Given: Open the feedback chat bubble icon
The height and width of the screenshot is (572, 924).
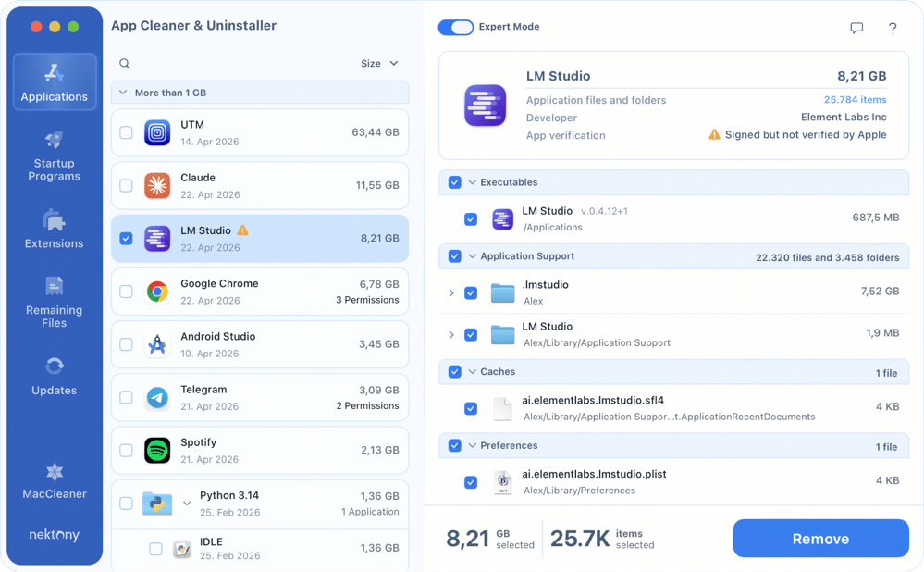Looking at the screenshot, I should pyautogui.click(x=856, y=28).
